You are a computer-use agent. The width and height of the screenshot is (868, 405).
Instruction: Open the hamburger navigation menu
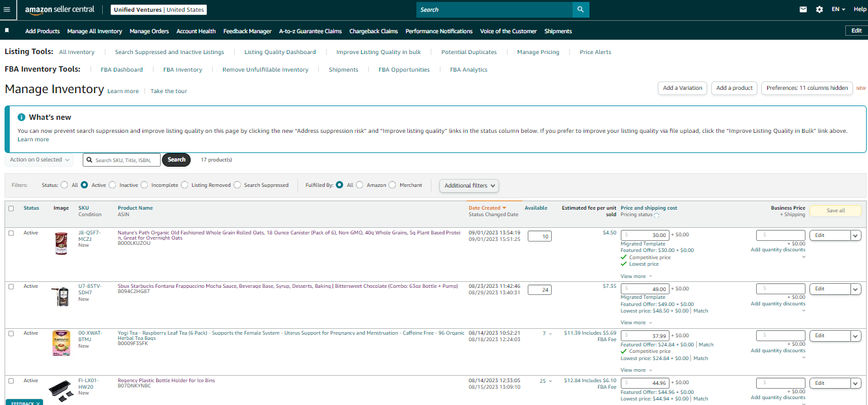pyautogui.click(x=7, y=9)
